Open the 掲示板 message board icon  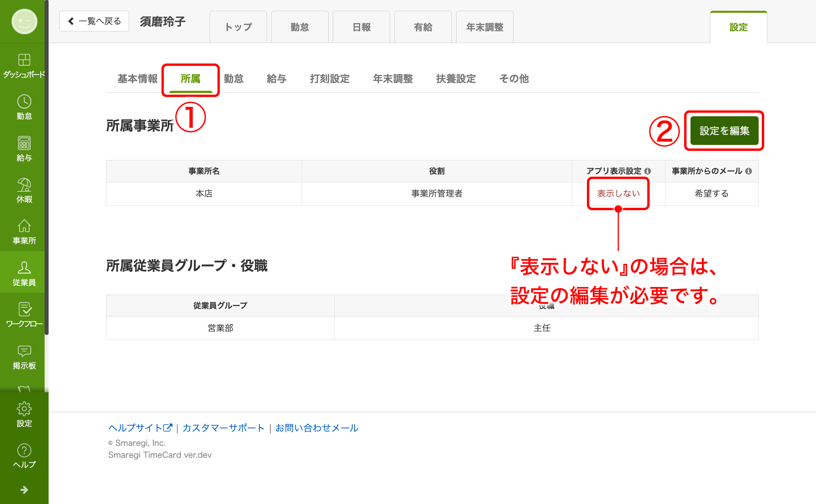[x=24, y=351]
